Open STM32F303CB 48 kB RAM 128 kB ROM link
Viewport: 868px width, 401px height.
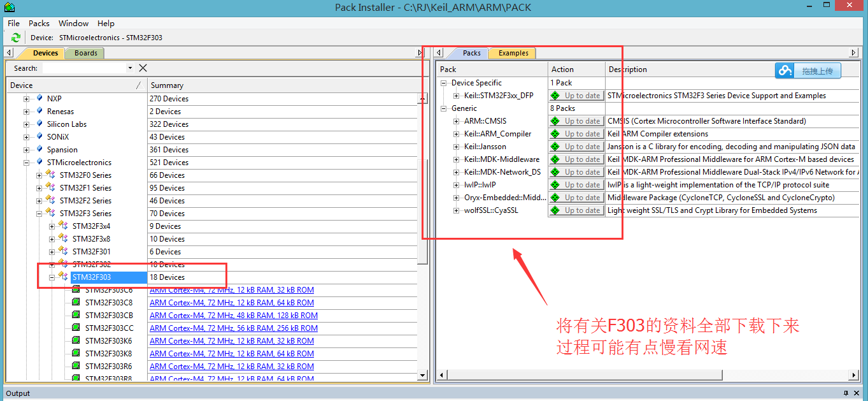[234, 316]
